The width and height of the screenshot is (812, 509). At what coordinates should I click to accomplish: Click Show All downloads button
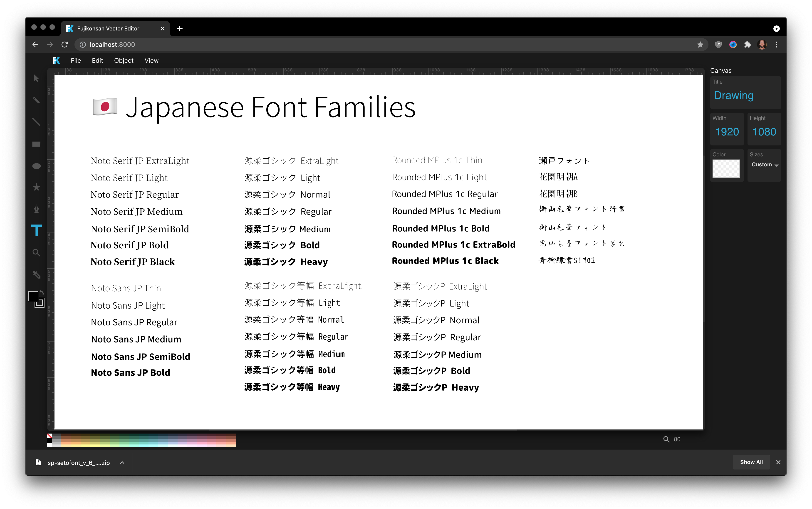click(x=751, y=462)
